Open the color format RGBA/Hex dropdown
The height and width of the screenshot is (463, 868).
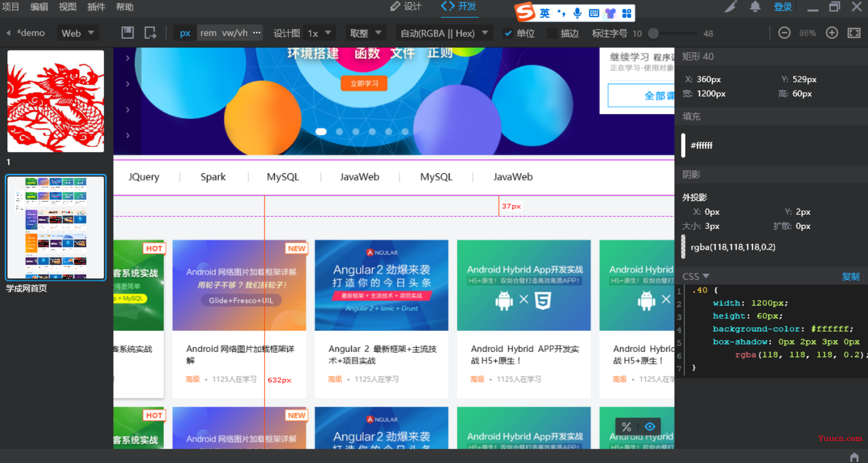(444, 33)
